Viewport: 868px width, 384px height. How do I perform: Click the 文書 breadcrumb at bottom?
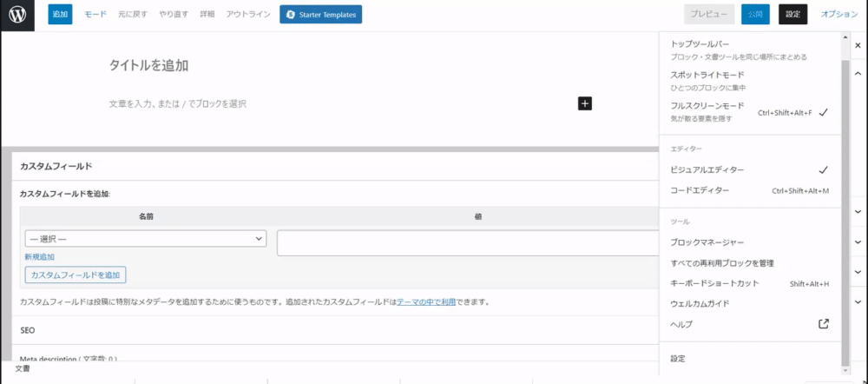[23, 368]
